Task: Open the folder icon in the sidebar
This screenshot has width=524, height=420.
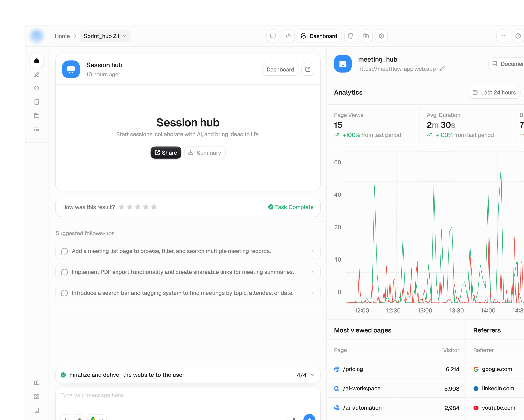Action: click(37, 116)
